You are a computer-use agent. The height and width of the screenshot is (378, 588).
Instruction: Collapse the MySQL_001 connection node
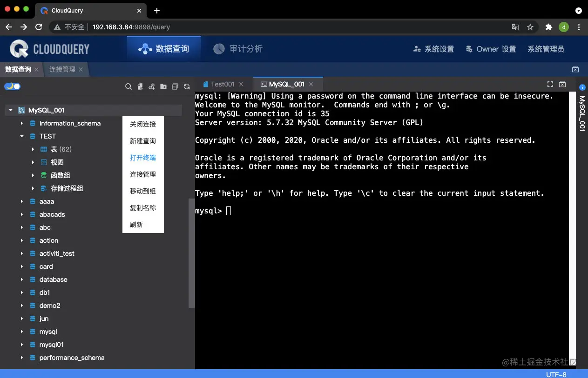[10, 110]
